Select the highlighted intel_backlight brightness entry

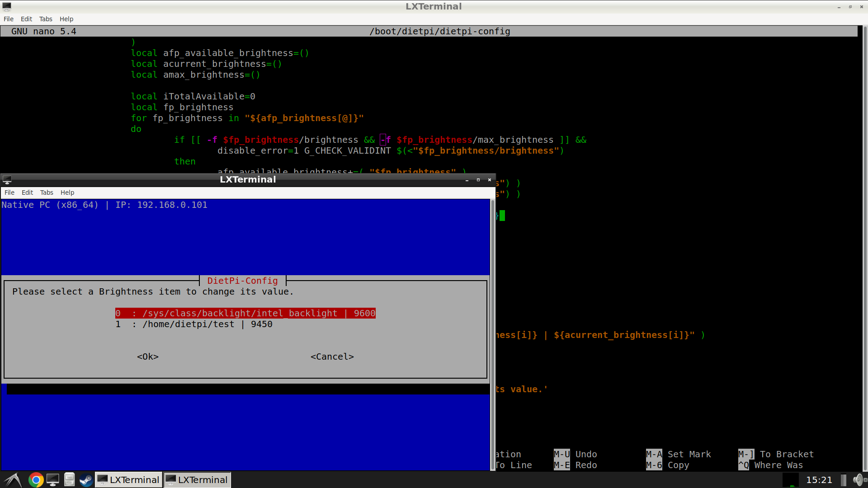[x=245, y=313]
